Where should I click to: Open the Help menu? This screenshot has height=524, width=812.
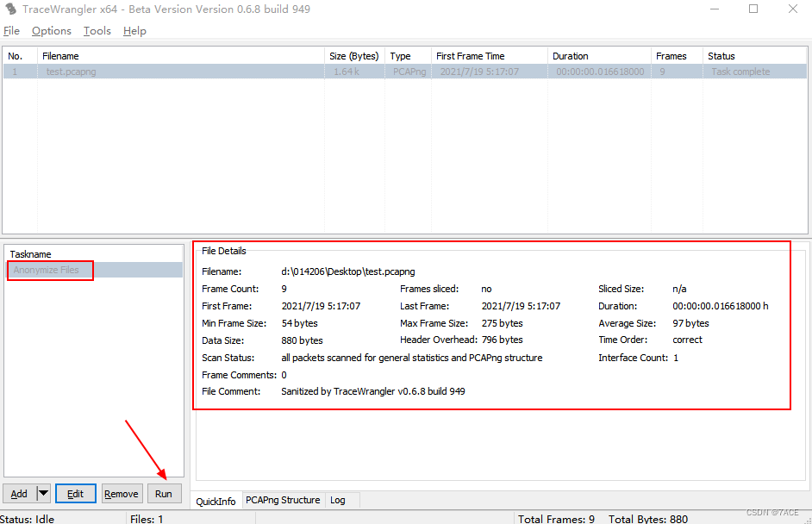(134, 31)
